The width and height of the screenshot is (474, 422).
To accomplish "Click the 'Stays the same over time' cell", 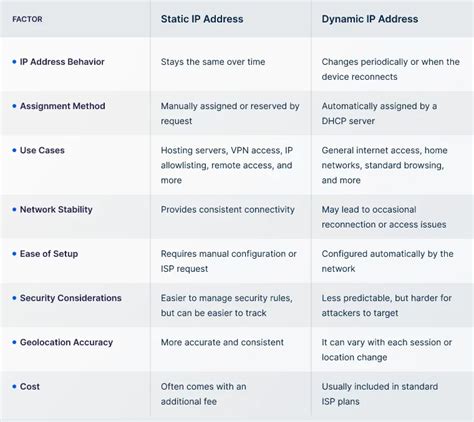I will (213, 62).
